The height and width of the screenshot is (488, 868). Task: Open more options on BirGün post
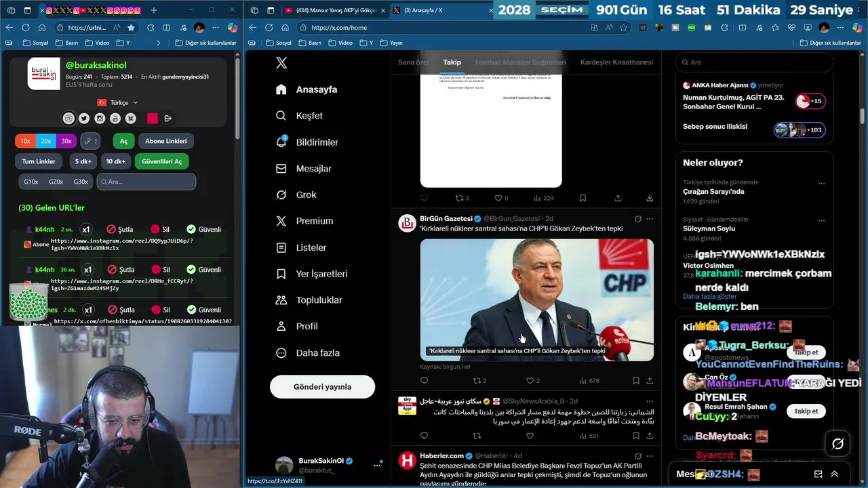coord(650,219)
